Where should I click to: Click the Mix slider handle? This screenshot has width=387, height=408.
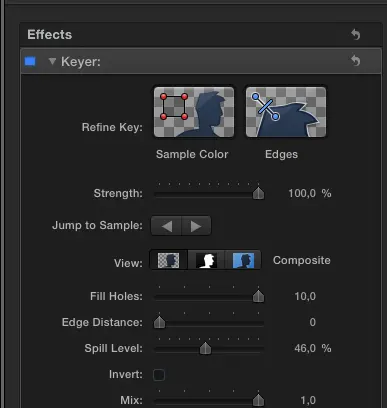coord(258,400)
